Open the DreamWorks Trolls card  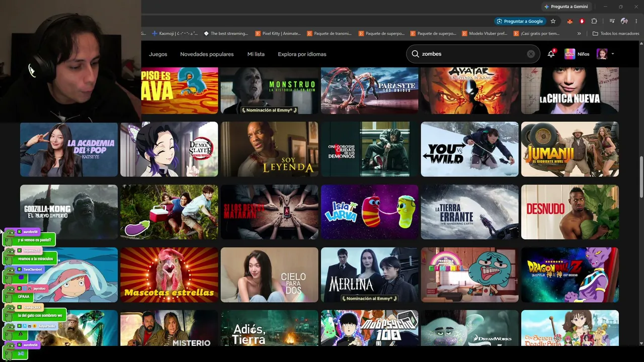[469, 328]
